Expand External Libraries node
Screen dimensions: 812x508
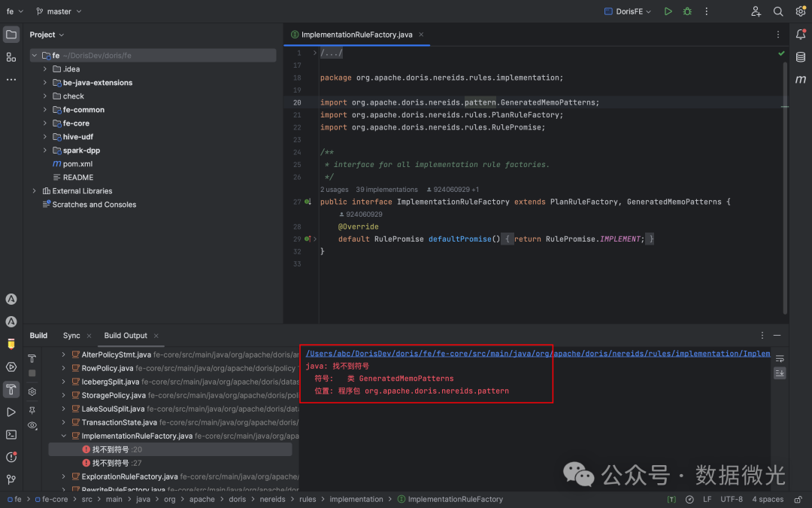(x=34, y=190)
